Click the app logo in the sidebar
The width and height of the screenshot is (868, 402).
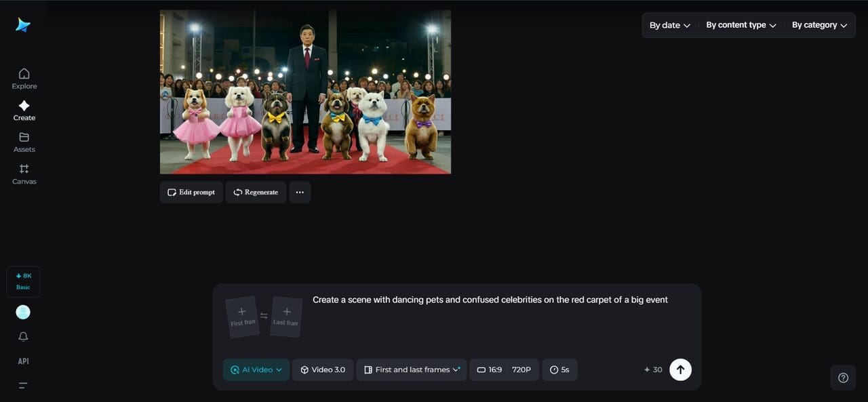23,25
